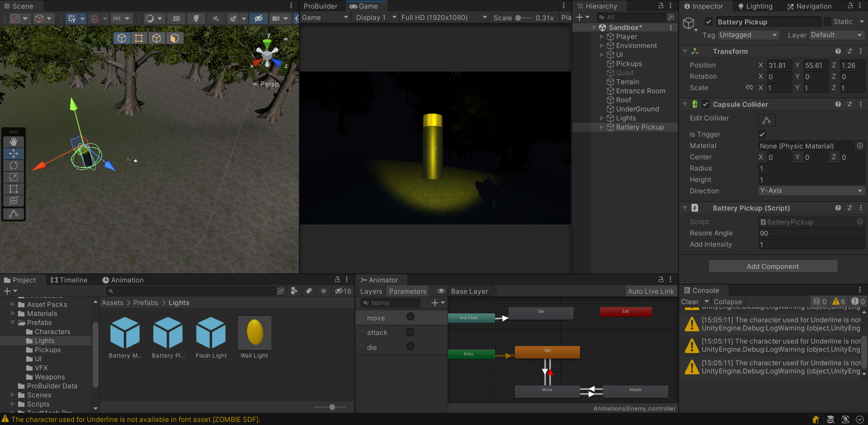The height and width of the screenshot is (425, 868).
Task: Toggle Console Collapse button
Action: (728, 302)
